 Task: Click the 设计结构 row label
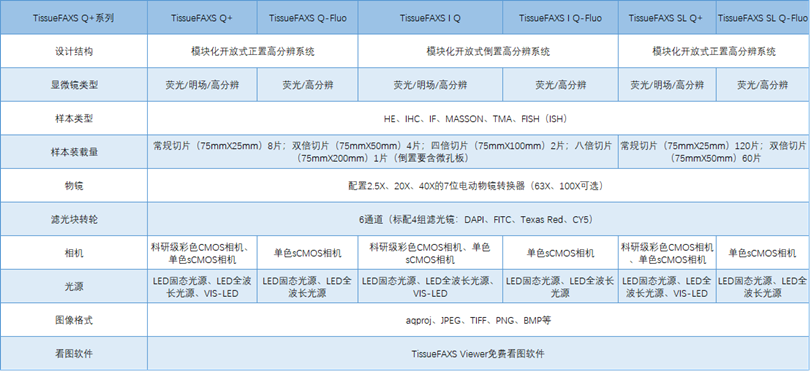point(74,51)
